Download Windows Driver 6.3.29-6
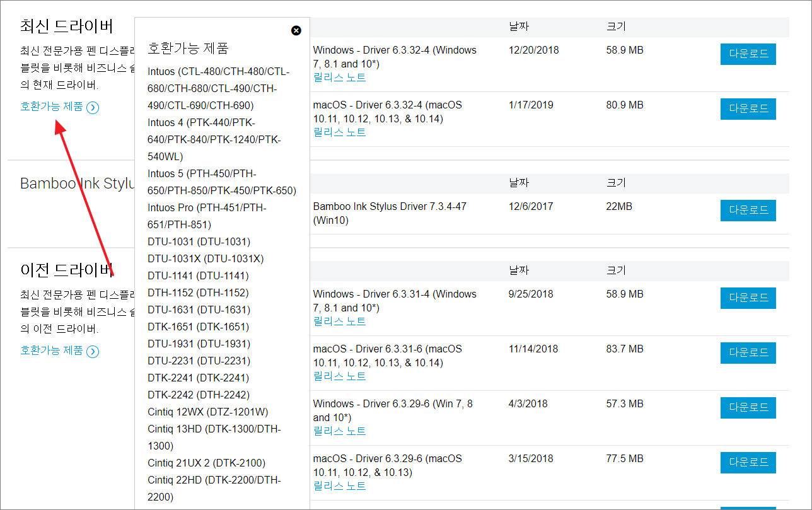Image resolution: width=812 pixels, height=510 pixels. coord(748,408)
